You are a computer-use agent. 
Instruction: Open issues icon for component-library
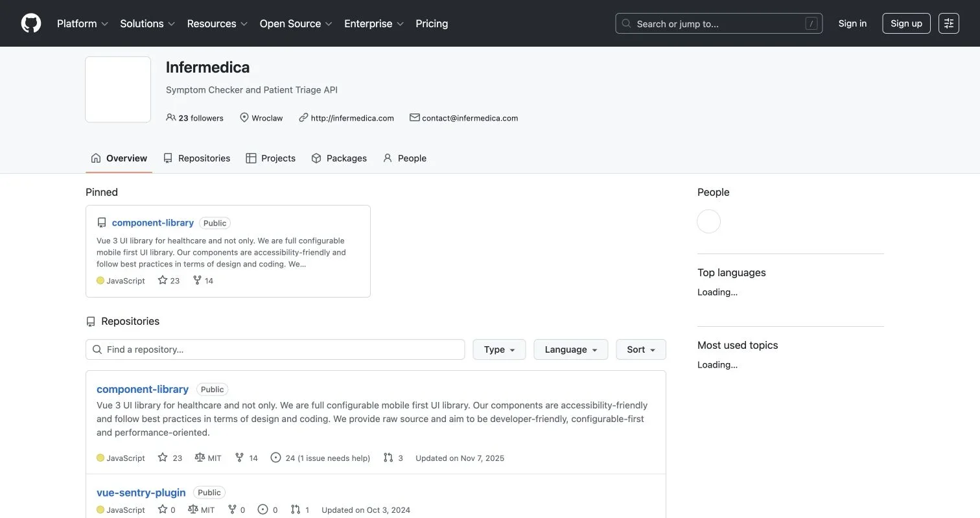275,457
